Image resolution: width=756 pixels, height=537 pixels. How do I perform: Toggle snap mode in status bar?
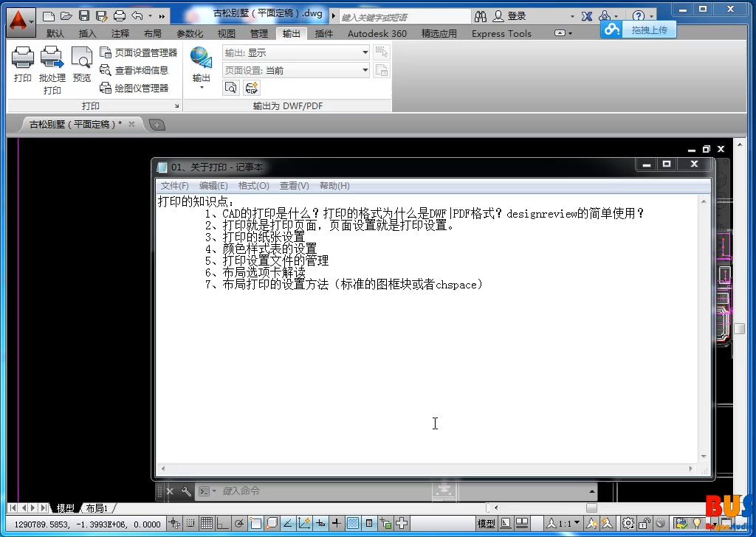coord(191,524)
